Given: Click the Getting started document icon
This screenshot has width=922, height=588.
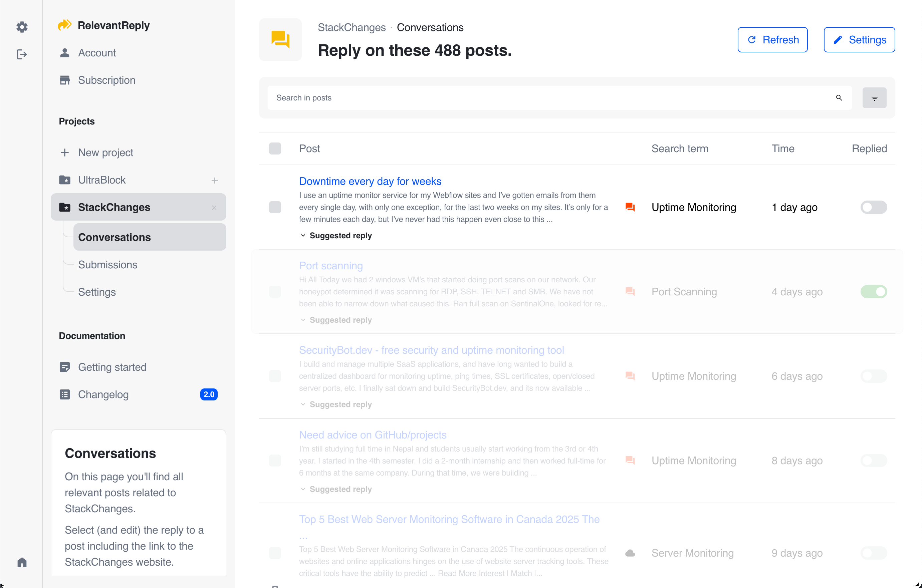Looking at the screenshot, I should (65, 367).
